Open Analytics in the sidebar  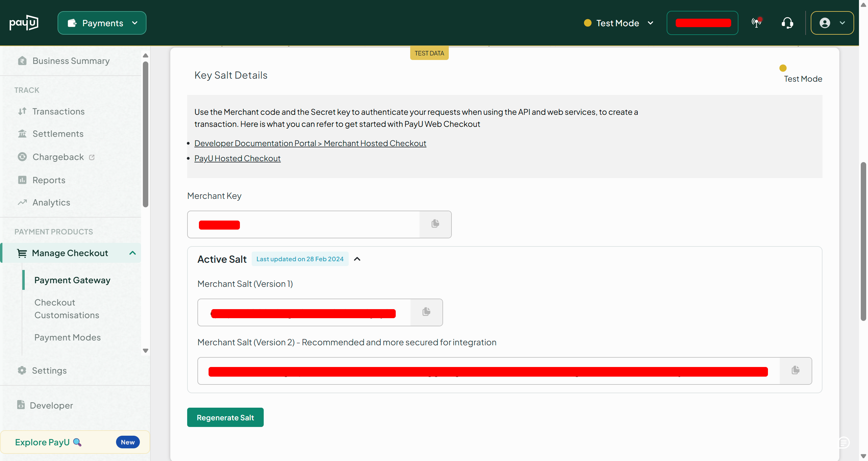pyautogui.click(x=51, y=202)
